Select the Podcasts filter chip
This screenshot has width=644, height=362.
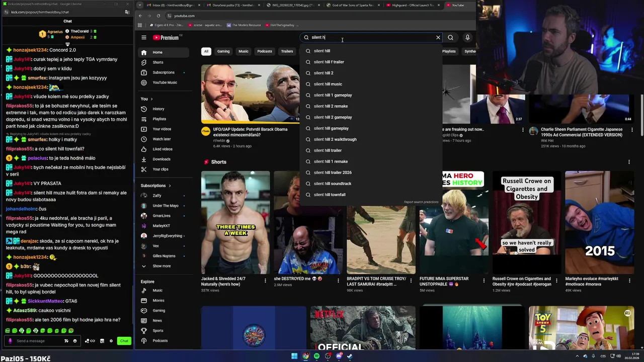pos(265,51)
